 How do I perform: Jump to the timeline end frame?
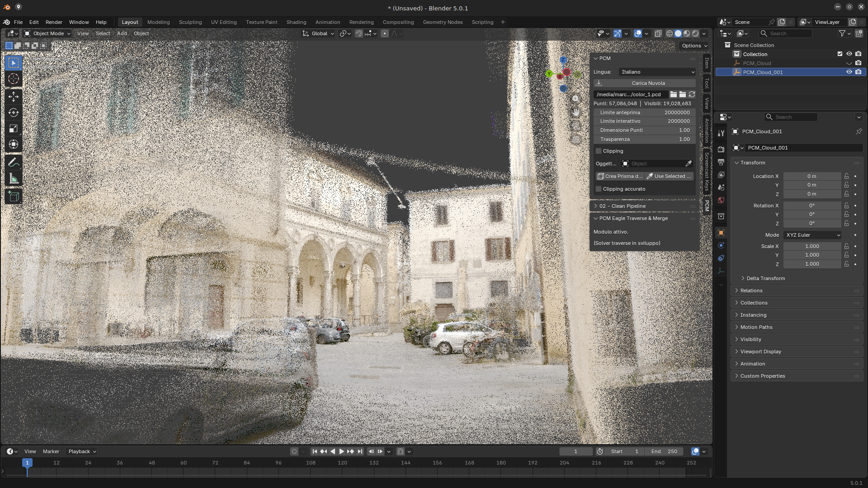point(360,451)
